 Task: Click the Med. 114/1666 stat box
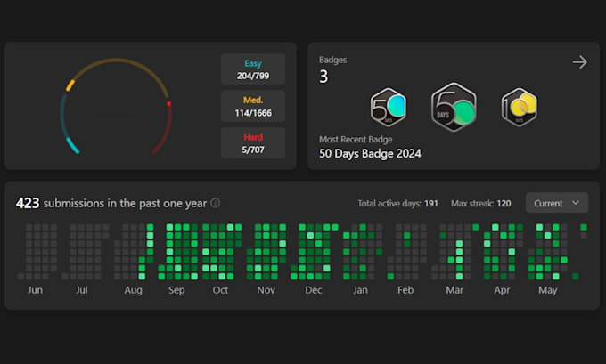(x=253, y=106)
